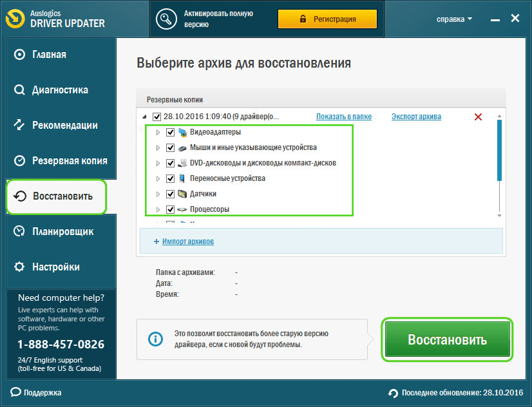Uncheck the Переносные устройства checkbox
This screenshot has width=532, height=407.
(x=170, y=178)
